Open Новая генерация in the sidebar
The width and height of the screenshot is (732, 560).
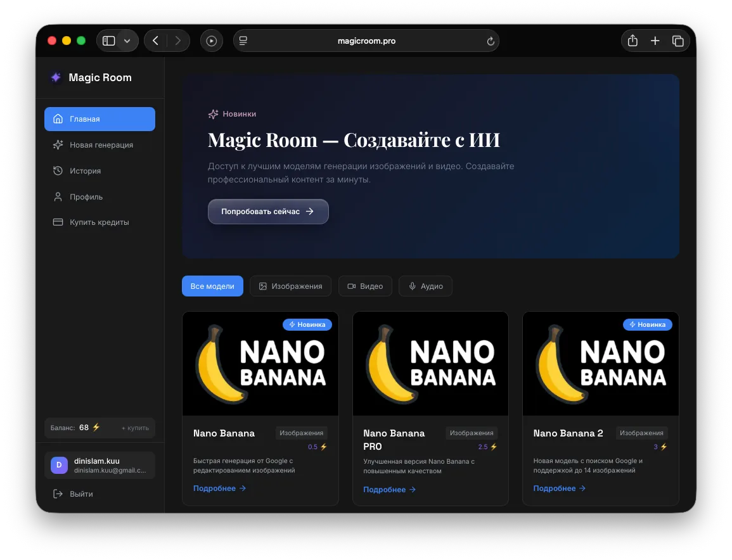100,145
